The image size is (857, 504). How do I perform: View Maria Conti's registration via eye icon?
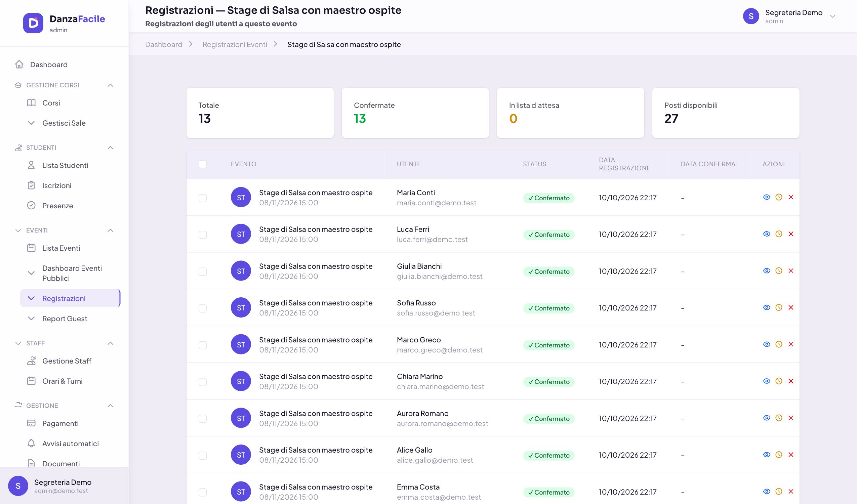(x=767, y=197)
